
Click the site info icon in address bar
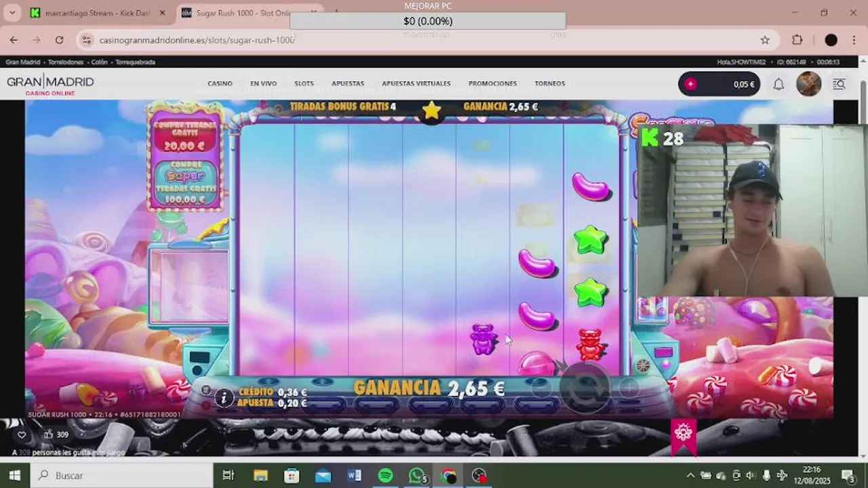click(x=86, y=40)
